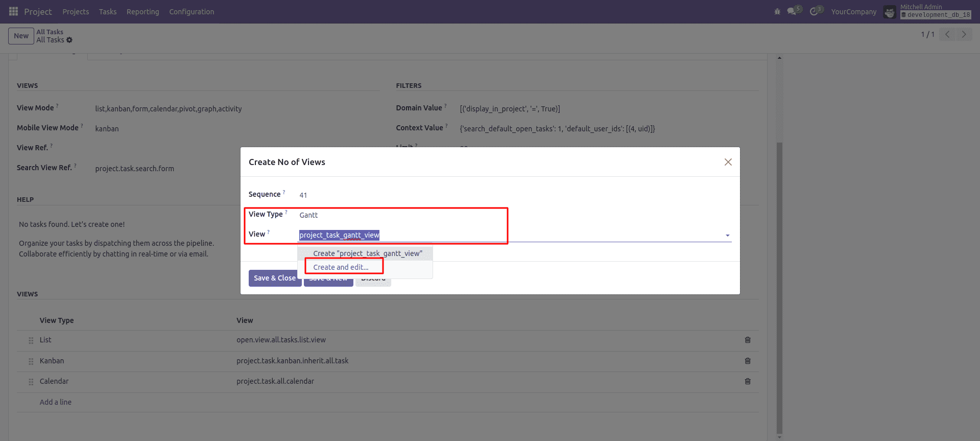The image size is (980, 441).
Task: Open the Tasks menu
Action: [108, 12]
